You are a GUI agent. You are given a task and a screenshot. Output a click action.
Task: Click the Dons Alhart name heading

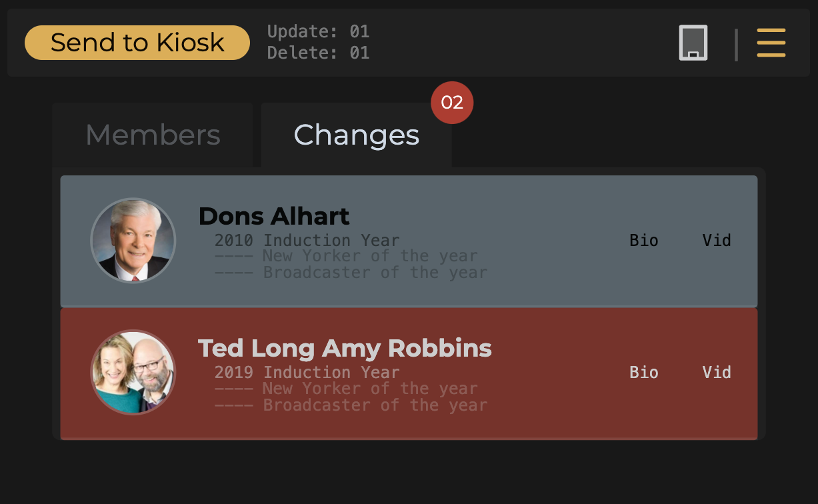pos(274,216)
